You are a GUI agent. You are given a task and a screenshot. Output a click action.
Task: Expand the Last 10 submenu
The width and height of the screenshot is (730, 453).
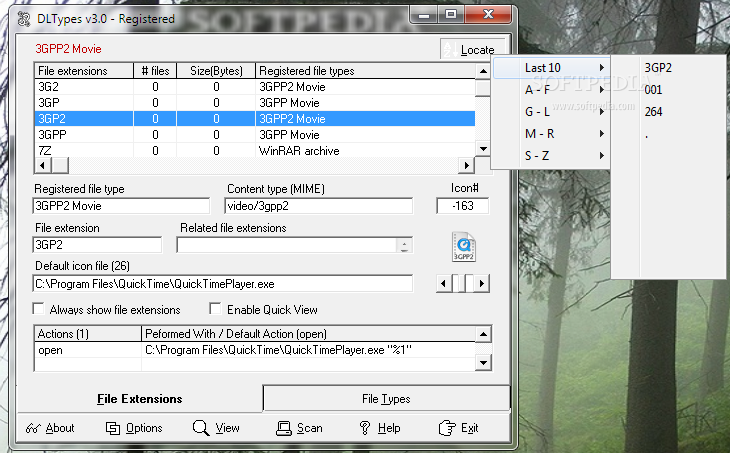tap(551, 68)
